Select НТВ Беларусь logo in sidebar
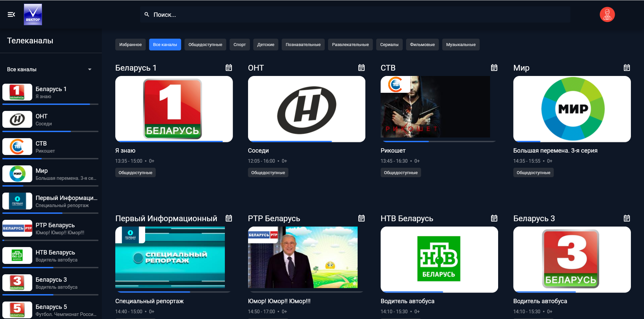 pos(17,255)
